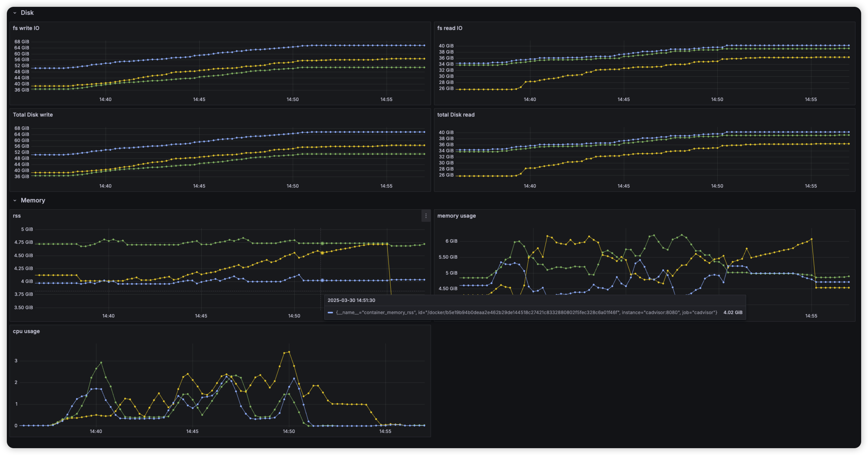Click the Disk row title
This screenshot has height=455, width=868.
(27, 13)
